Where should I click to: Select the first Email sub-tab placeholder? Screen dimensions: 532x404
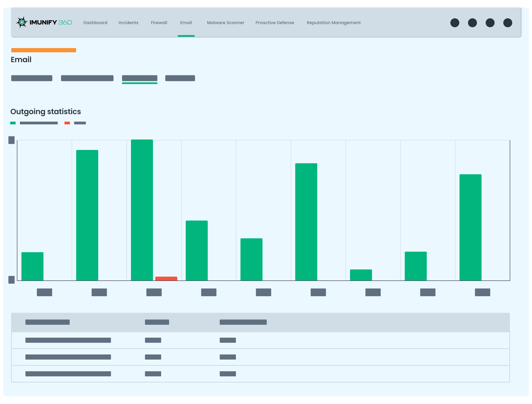tap(32, 78)
